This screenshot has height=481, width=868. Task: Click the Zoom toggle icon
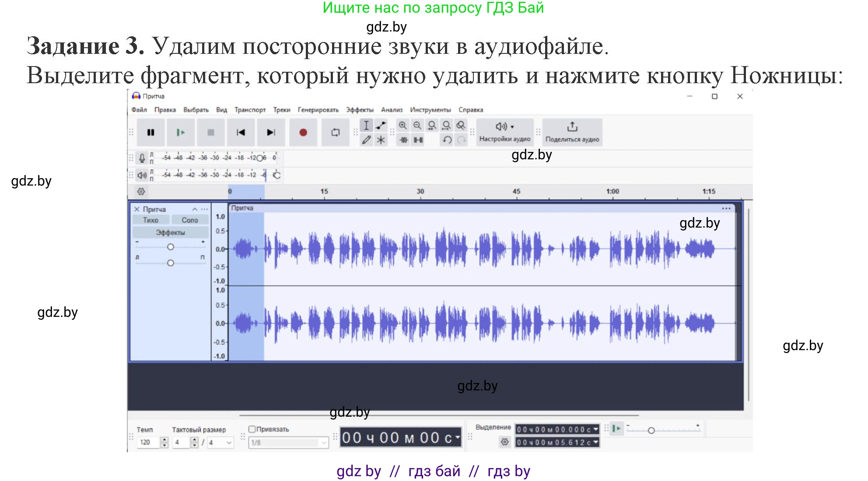point(461,126)
